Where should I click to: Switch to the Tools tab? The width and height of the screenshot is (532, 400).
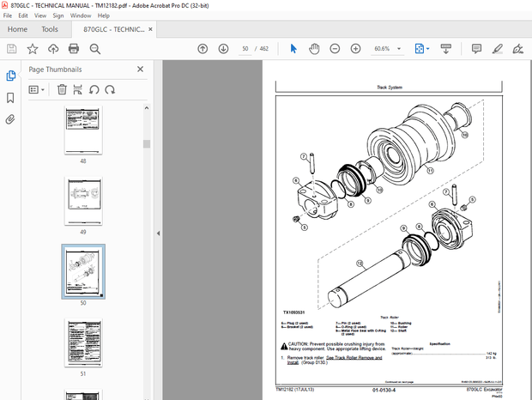coord(50,29)
